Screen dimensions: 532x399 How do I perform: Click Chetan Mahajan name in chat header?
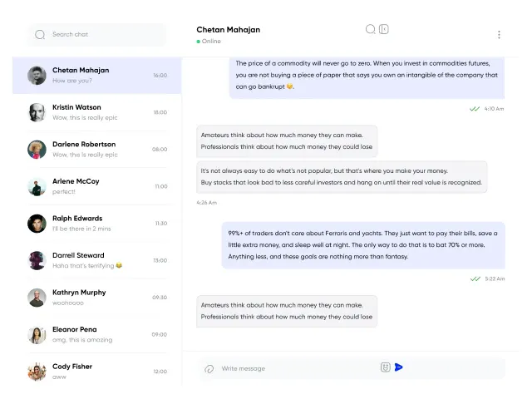229,30
